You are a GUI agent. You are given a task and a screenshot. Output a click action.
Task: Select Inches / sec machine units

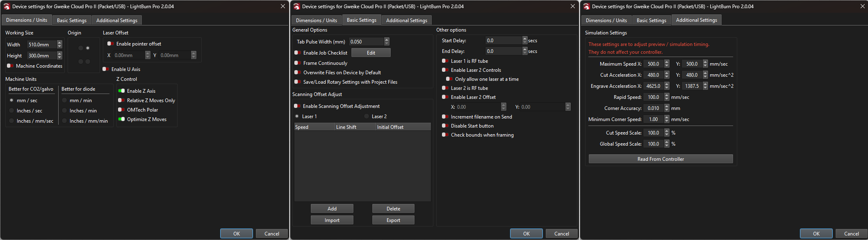pyautogui.click(x=11, y=111)
